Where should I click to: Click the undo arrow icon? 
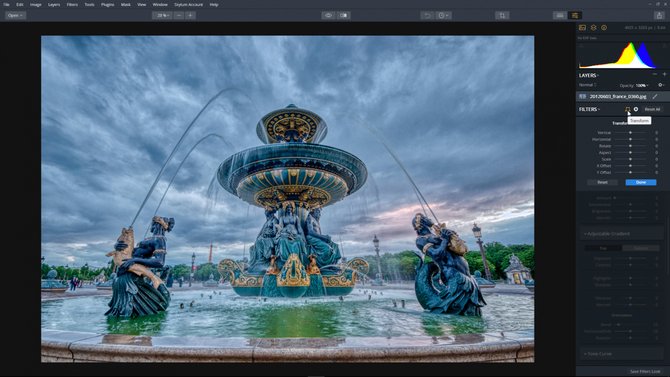(x=427, y=15)
